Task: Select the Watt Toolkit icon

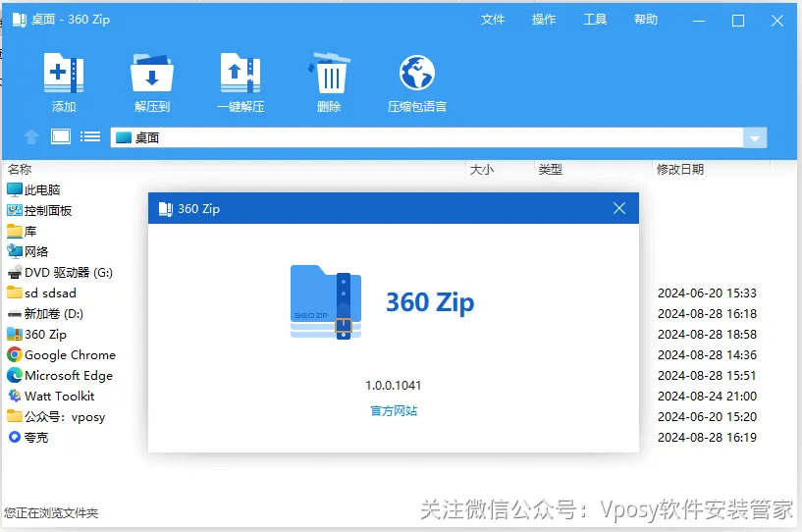Action: (15, 396)
